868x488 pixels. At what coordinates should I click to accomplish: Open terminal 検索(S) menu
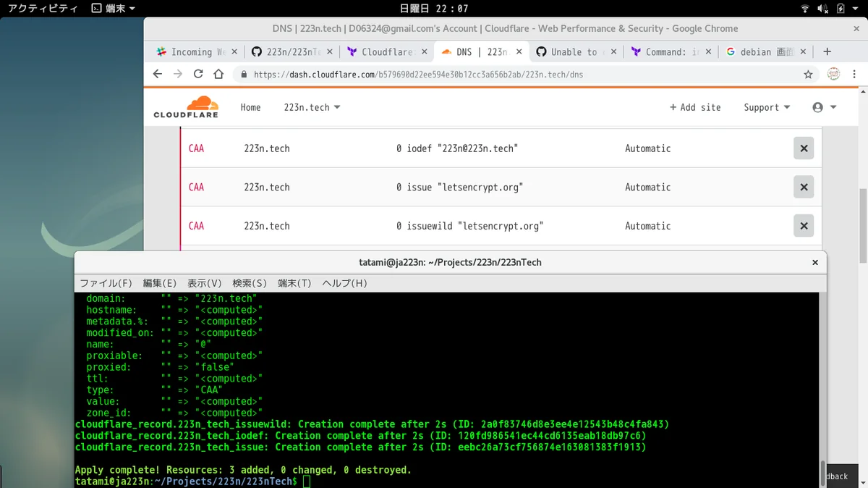tap(250, 283)
